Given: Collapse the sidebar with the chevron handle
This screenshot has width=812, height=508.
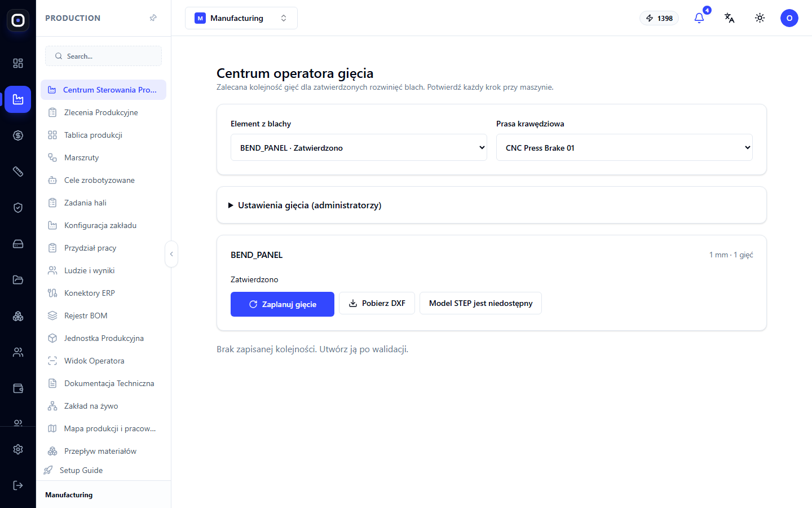Looking at the screenshot, I should point(171,254).
